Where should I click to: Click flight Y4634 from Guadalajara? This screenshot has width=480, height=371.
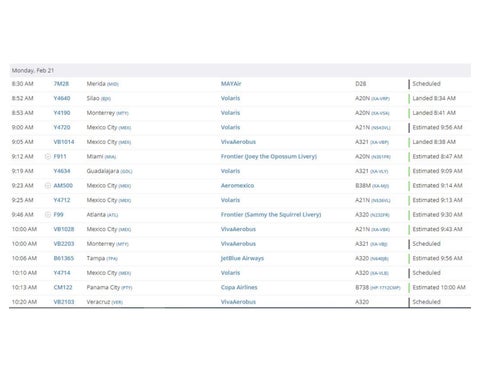[62, 171]
